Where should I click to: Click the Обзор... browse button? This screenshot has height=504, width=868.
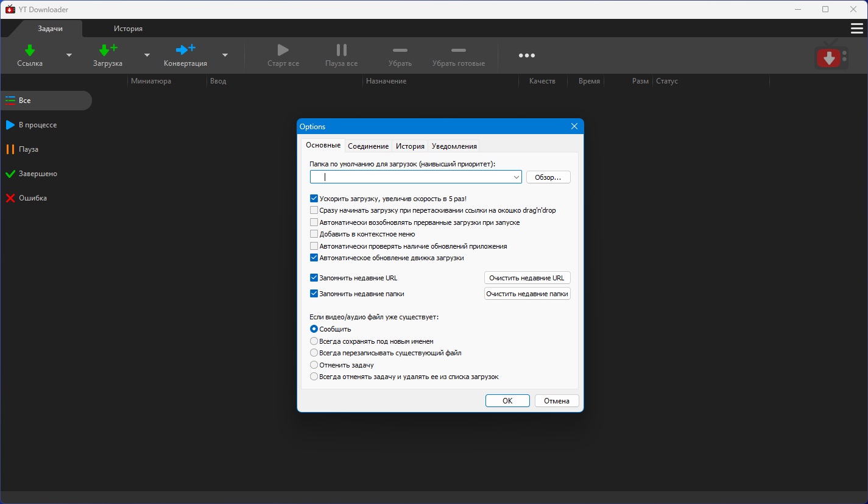point(548,177)
